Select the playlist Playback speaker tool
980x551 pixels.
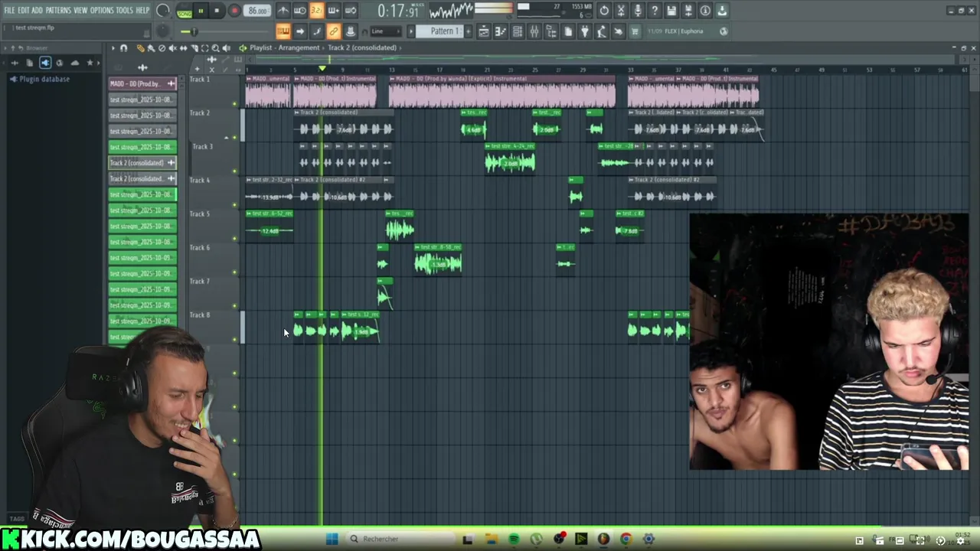pos(226,48)
